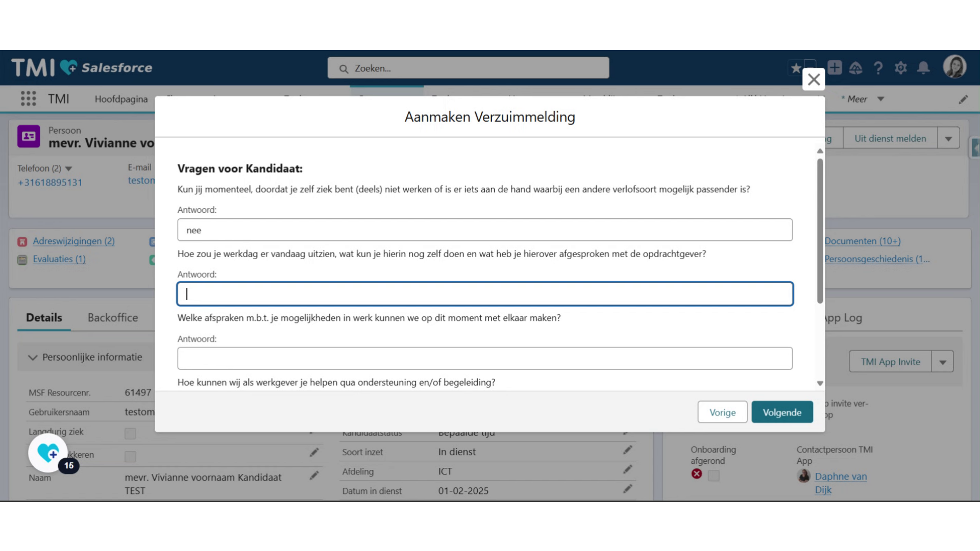Screen dimensions: 980x551
Task: Open Adreswijzigingen (2) link
Action: point(73,241)
